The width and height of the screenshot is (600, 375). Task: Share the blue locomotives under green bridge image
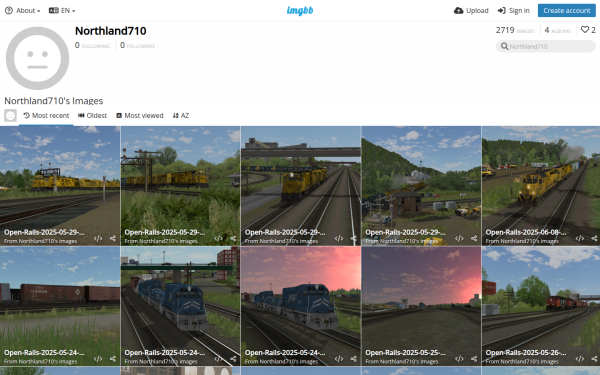coord(233,359)
